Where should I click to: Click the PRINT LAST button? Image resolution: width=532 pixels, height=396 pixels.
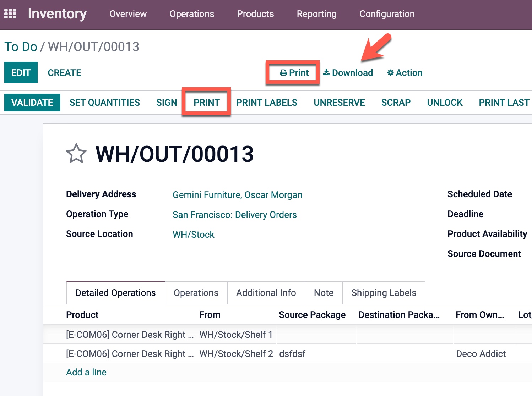(x=504, y=103)
